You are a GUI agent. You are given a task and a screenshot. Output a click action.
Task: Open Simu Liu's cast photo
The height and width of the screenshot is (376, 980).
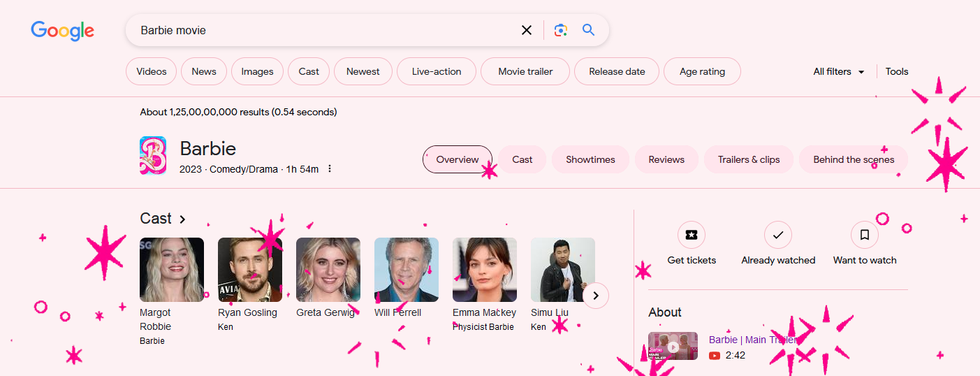tap(563, 270)
